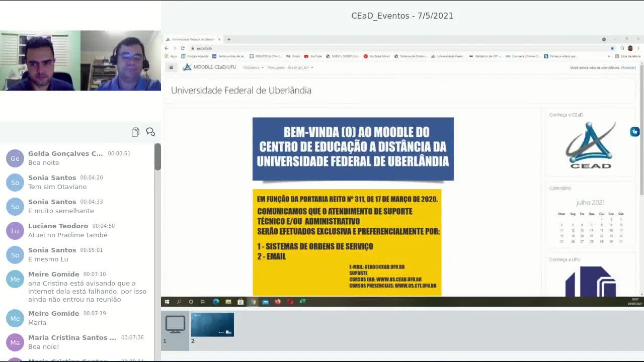Open the chat notes copy icon
The width and height of the screenshot is (644, 362).
pyautogui.click(x=135, y=132)
